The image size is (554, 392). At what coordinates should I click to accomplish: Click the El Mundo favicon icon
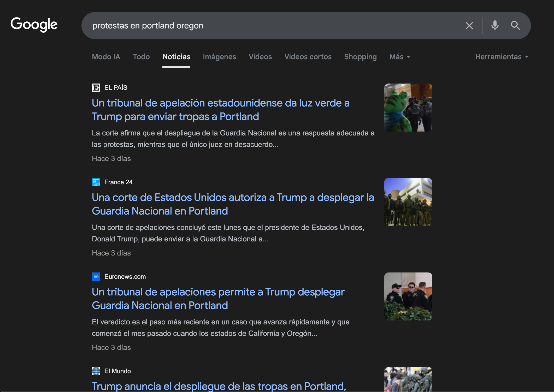[x=96, y=371]
